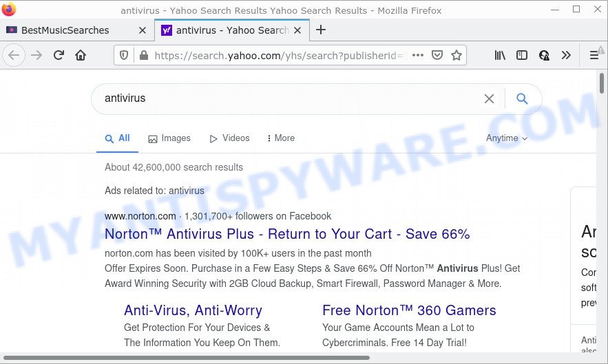Click the URL address bar
This screenshot has height=364, width=608.
point(278,56)
